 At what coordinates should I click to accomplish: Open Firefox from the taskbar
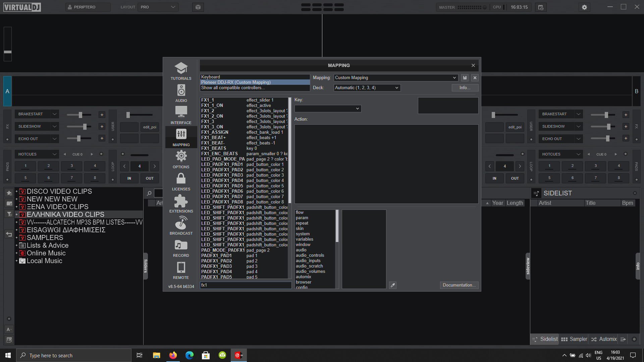[173, 355]
